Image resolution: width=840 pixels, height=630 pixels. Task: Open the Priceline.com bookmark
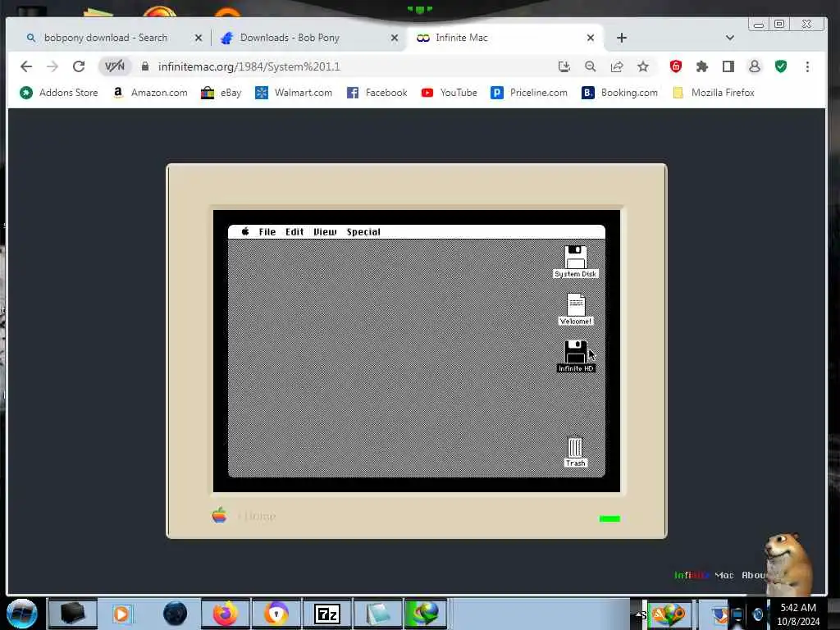[x=529, y=93]
